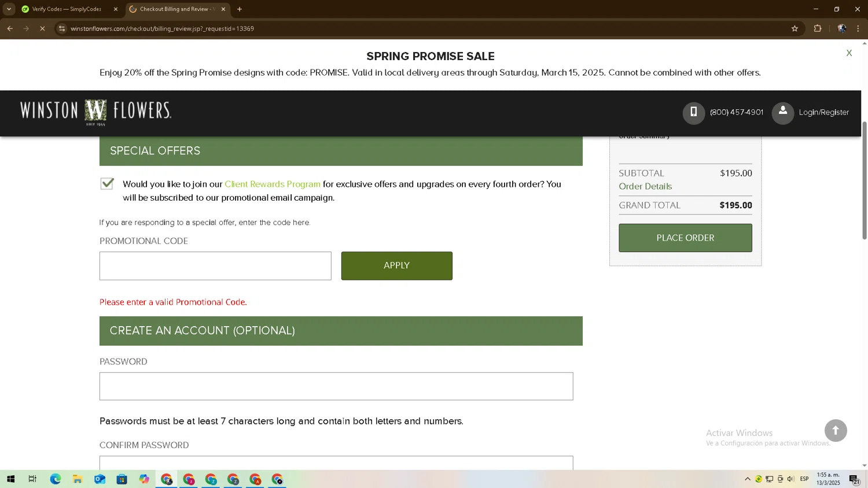Image resolution: width=868 pixels, height=488 pixels.
Task: Click the SPECIAL OFFERS section header
Action: point(341,151)
